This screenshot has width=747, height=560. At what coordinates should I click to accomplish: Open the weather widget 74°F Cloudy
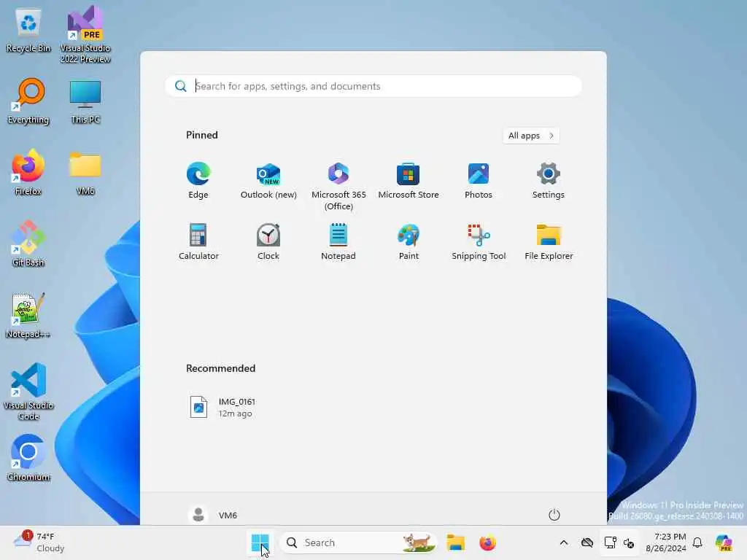(x=39, y=542)
